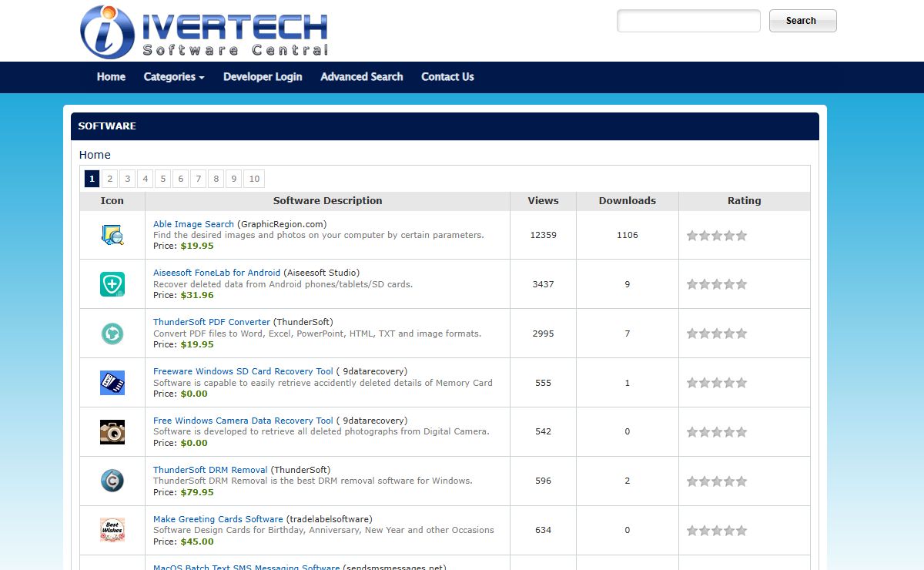Viewport: 924px width, 570px height.
Task: Go to pagination page 10
Action: tap(254, 179)
